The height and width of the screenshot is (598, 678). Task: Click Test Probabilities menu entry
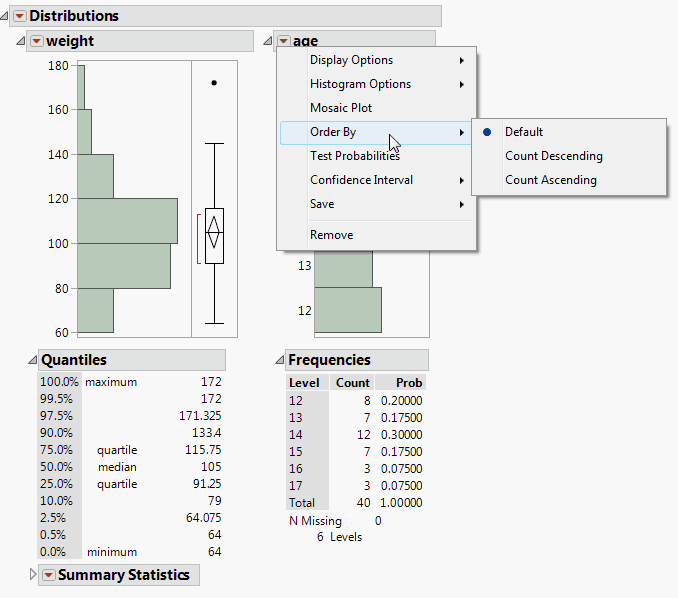pos(354,156)
